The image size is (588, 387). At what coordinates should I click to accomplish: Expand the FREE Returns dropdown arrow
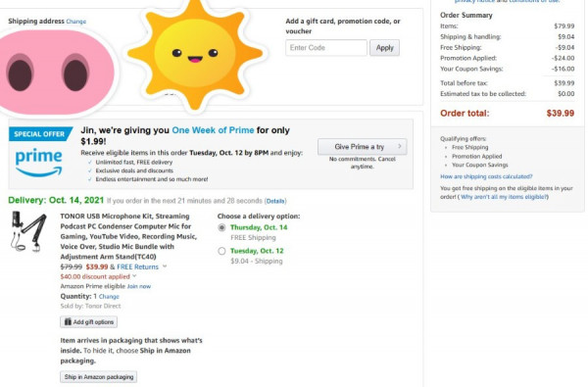[x=165, y=266]
